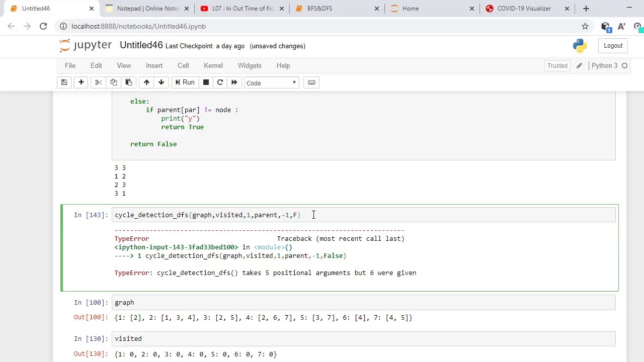Click the TypeError positional arguments message
This screenshot has height=362, width=644.
(x=265, y=273)
